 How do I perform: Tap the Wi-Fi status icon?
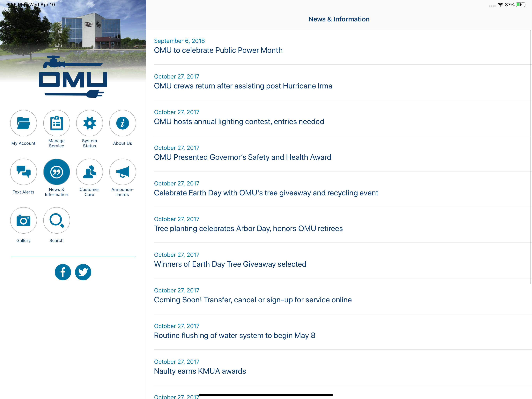pos(500,4)
